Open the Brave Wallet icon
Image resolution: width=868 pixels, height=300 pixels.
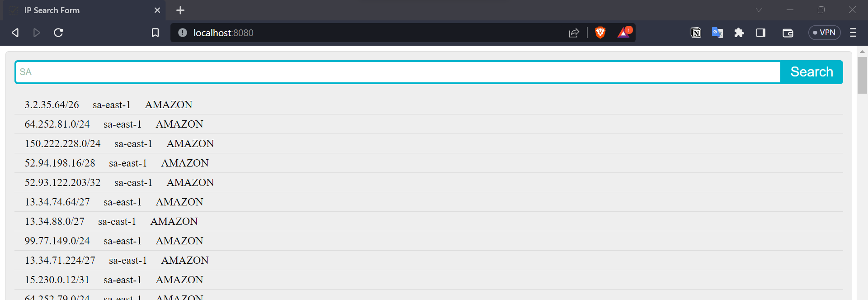click(788, 33)
